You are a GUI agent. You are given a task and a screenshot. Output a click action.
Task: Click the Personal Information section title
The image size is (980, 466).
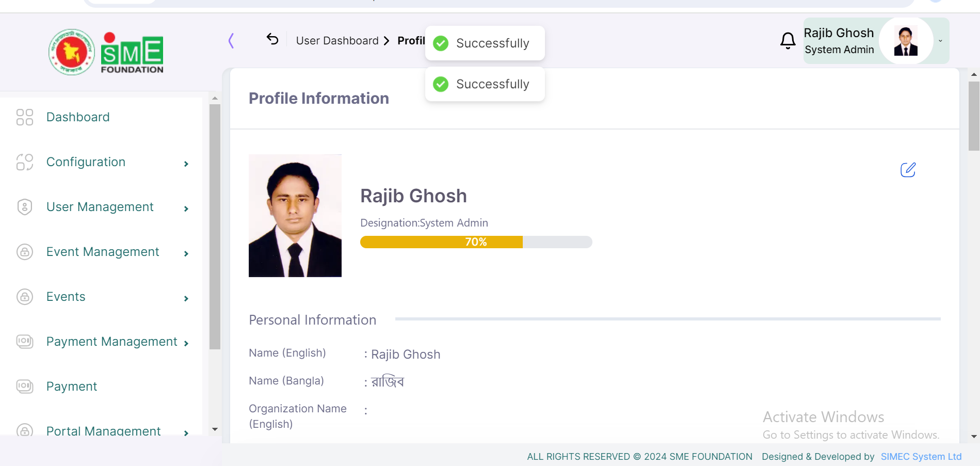tap(313, 320)
